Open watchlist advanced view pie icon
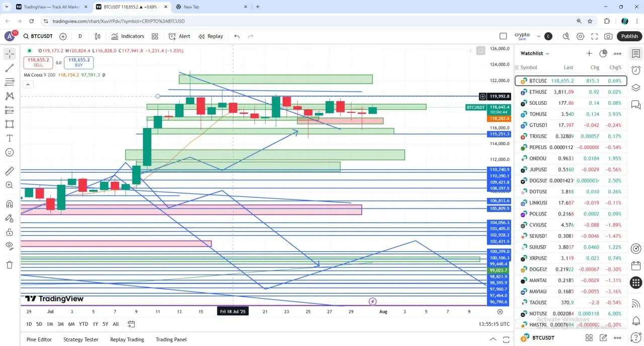 pos(603,53)
